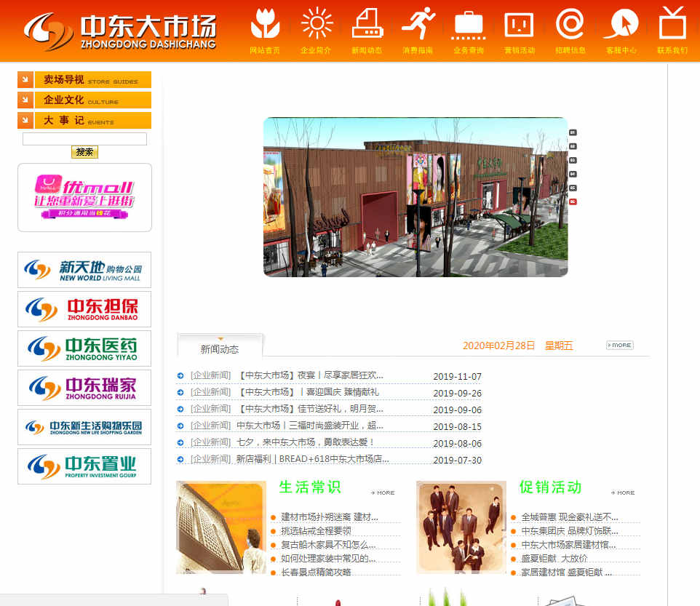Open news 喜迎国庆 臻情献礼

tap(308, 392)
